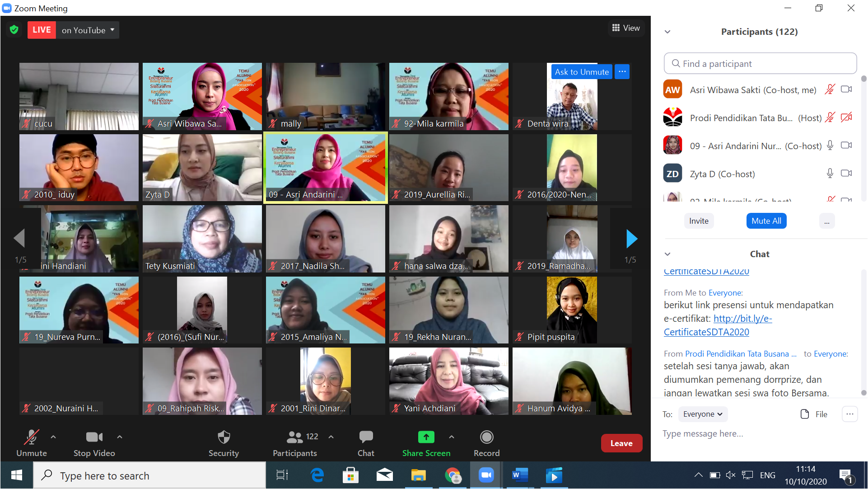
Task: Open Google Chrome from taskbar
Action: [x=453, y=475]
